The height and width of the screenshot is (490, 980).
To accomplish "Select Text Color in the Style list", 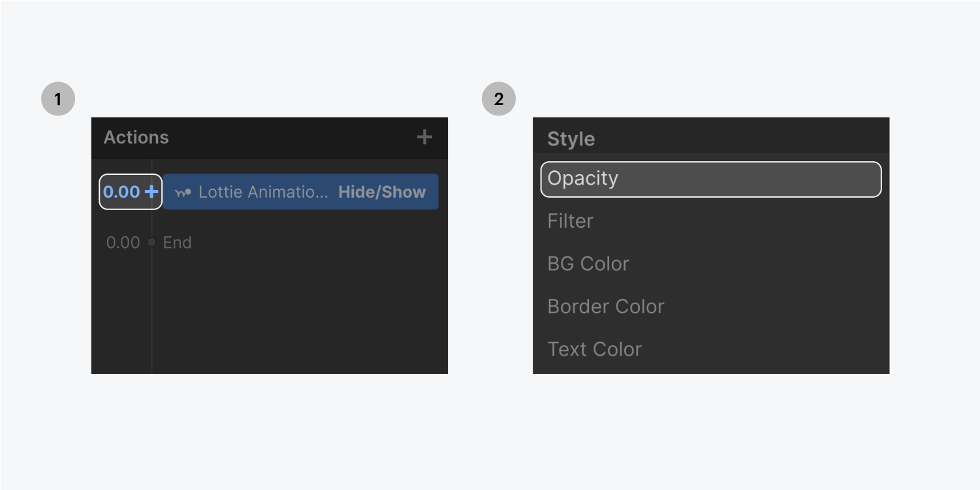I will 594,348.
